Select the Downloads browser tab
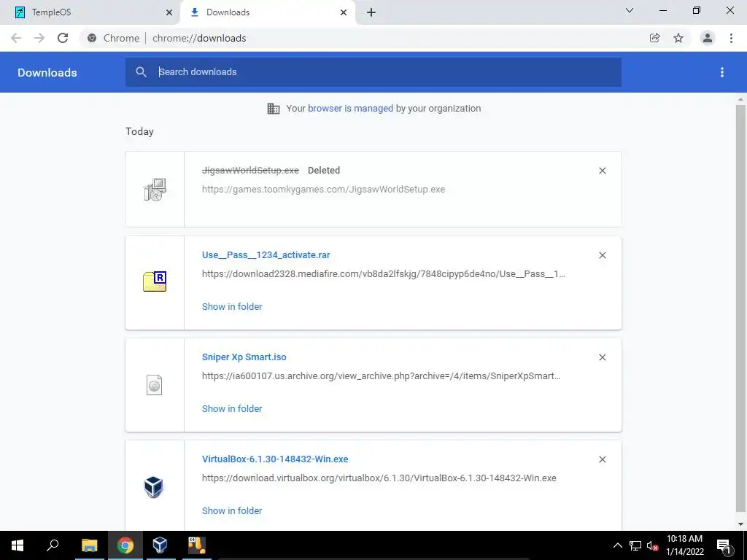Image resolution: width=747 pixels, height=560 pixels. coord(268,12)
